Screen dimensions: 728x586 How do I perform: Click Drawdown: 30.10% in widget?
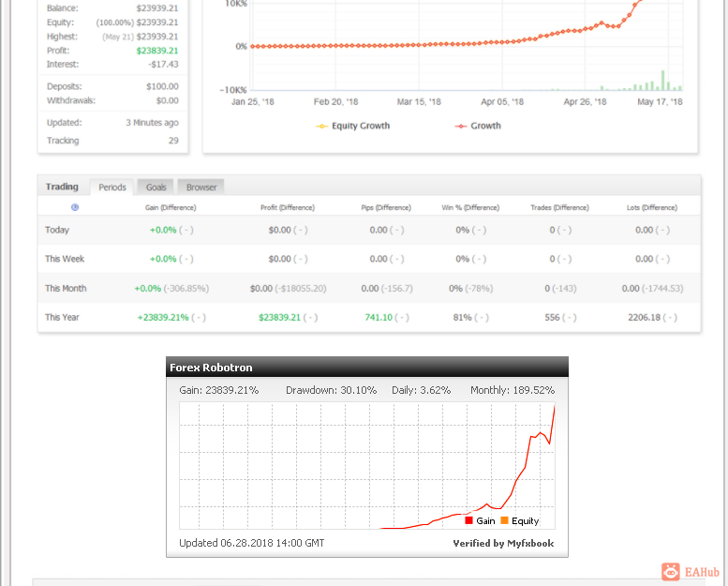coord(331,390)
